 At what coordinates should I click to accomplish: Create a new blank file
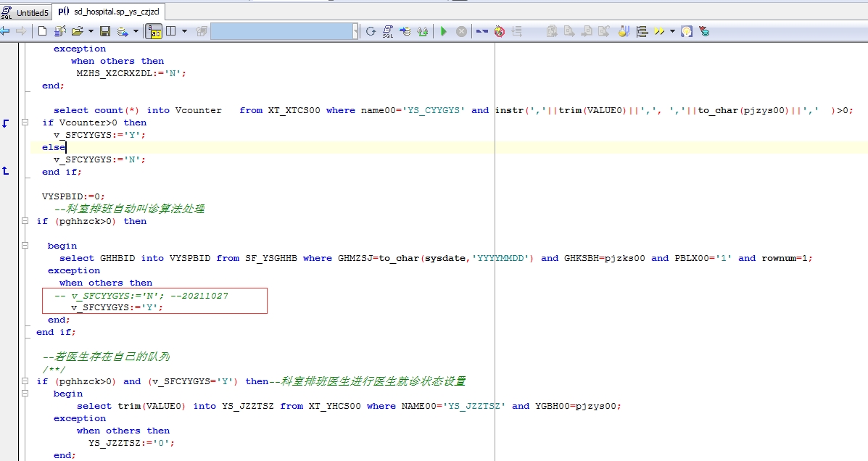click(42, 32)
